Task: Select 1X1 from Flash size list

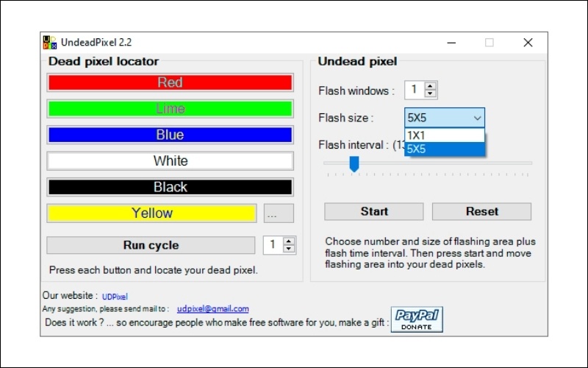Action: click(x=444, y=135)
